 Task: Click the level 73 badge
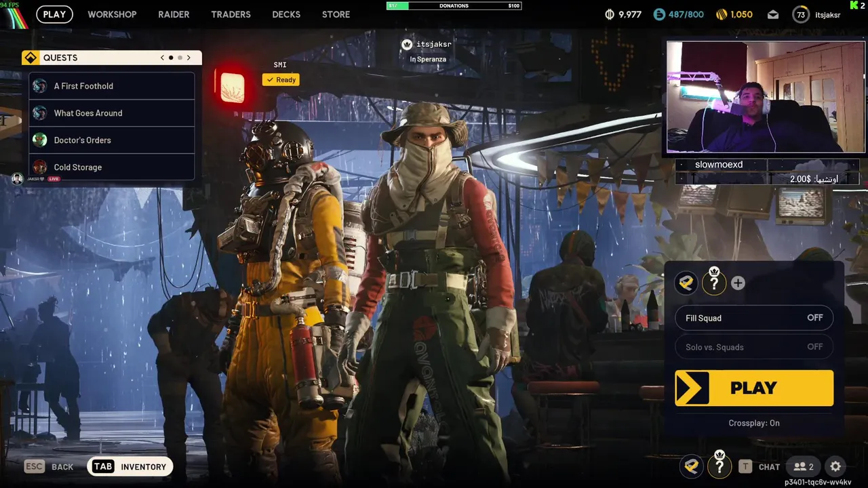click(801, 14)
